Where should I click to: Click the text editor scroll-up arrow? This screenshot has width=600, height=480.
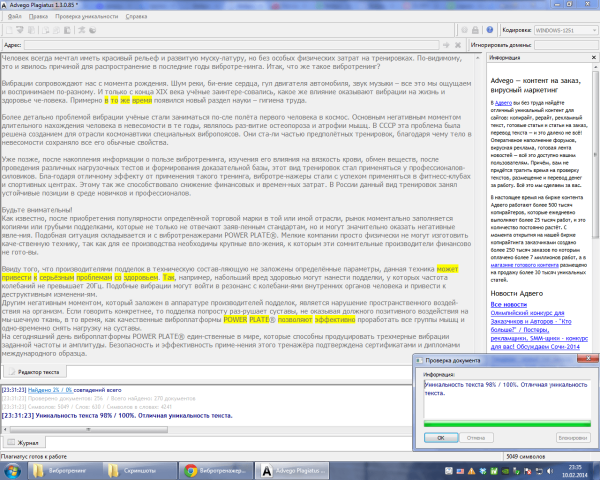[x=478, y=58]
